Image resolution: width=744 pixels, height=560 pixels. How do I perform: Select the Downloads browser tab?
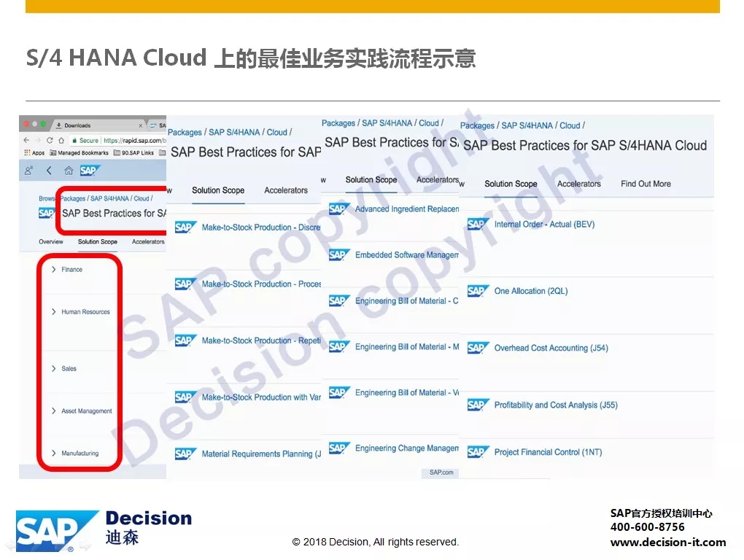98,125
